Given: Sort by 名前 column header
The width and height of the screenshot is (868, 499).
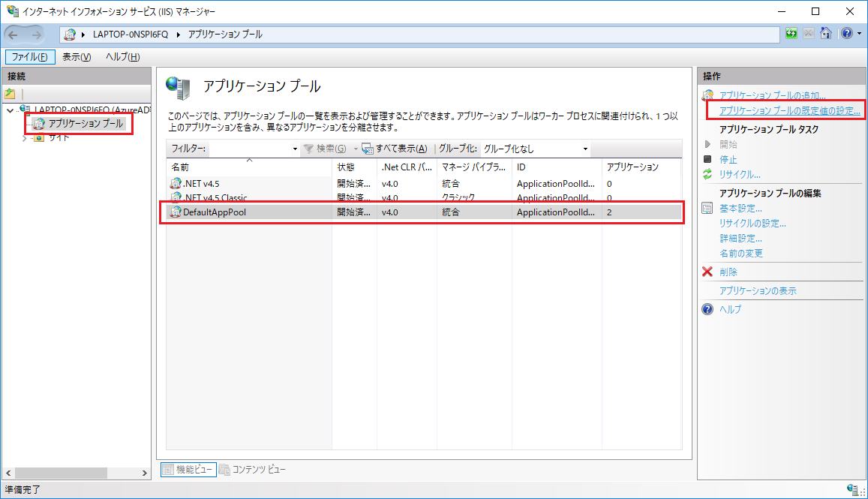Looking at the screenshot, I should [249, 167].
